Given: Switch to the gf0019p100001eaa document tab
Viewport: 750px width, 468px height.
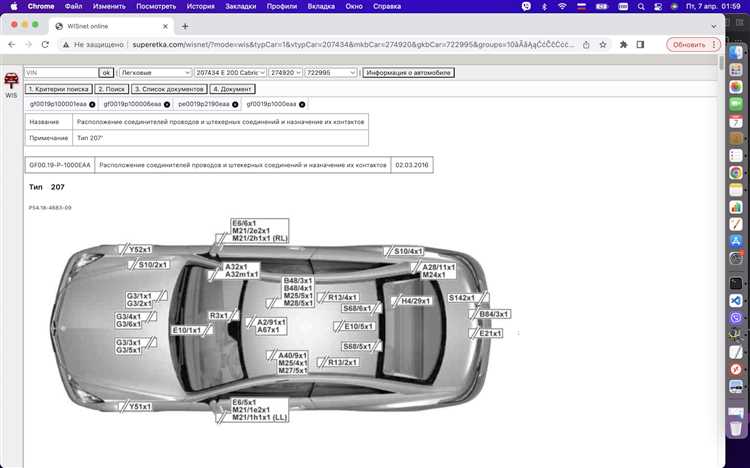Looking at the screenshot, I should [x=58, y=104].
